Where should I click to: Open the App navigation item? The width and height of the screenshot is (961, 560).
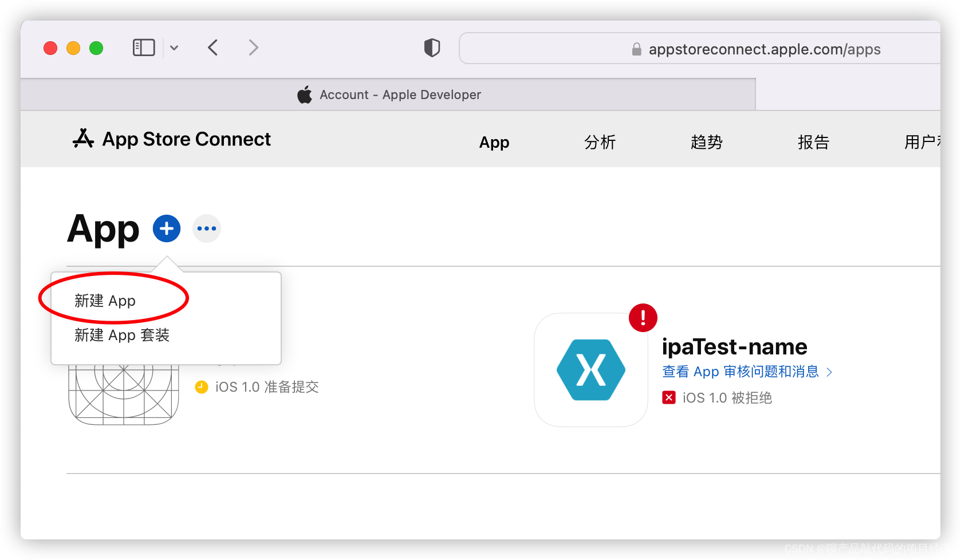494,142
